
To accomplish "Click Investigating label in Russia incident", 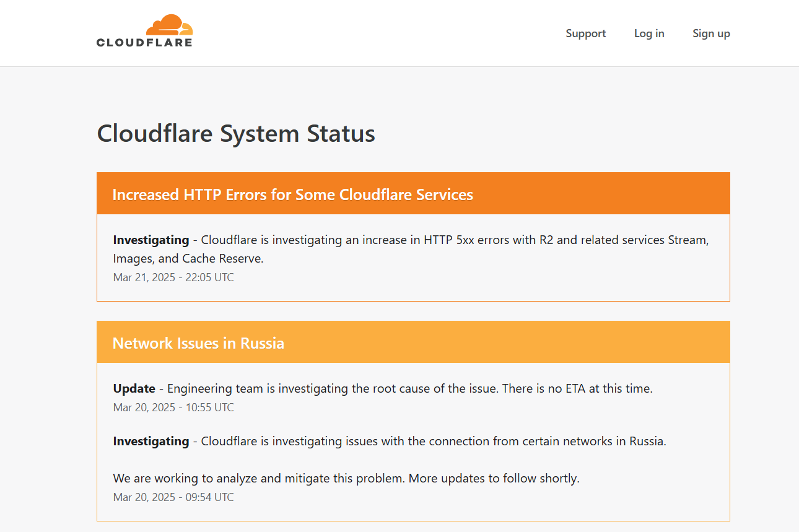I will click(151, 442).
